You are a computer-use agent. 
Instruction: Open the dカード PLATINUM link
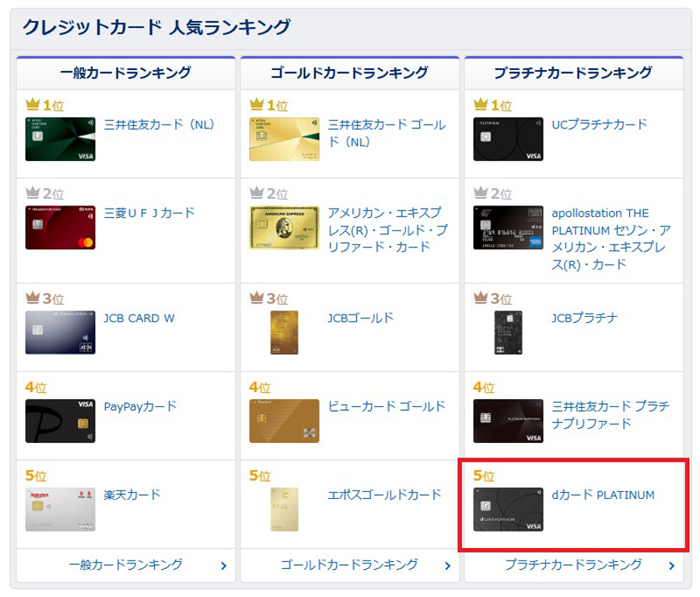tap(603, 495)
